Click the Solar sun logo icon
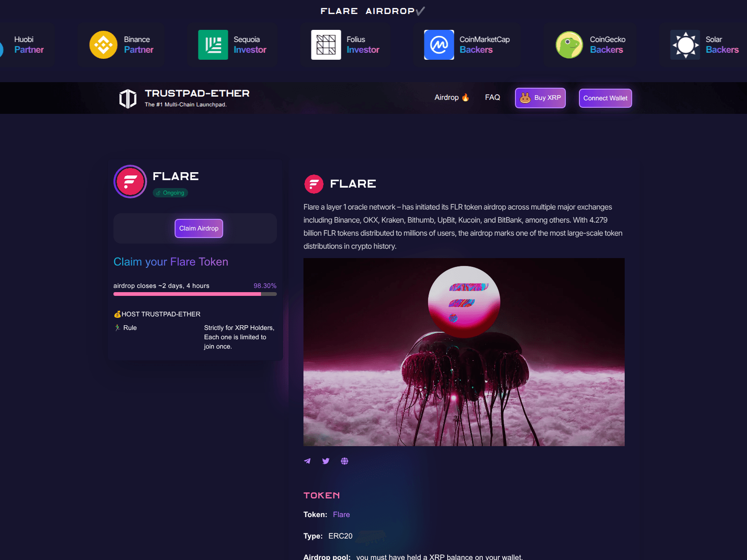Image resolution: width=747 pixels, height=560 pixels. point(685,45)
